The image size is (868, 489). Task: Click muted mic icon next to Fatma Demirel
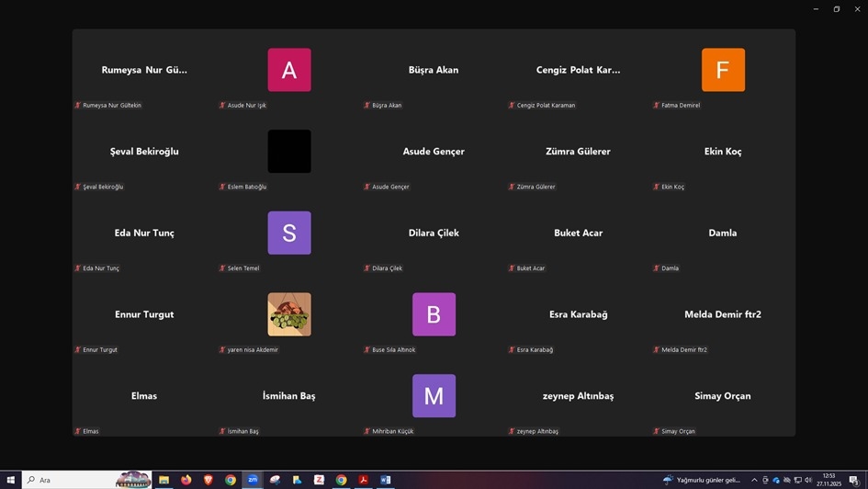pos(657,106)
